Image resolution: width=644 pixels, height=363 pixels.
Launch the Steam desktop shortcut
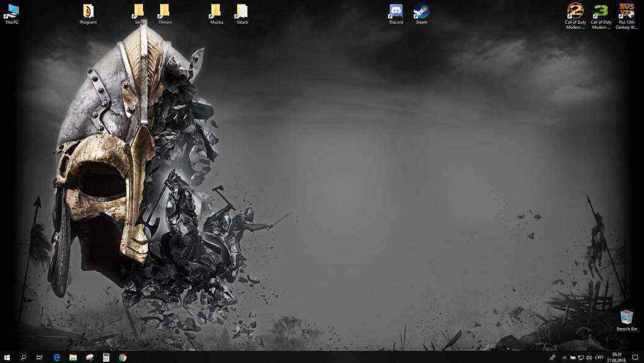click(422, 14)
